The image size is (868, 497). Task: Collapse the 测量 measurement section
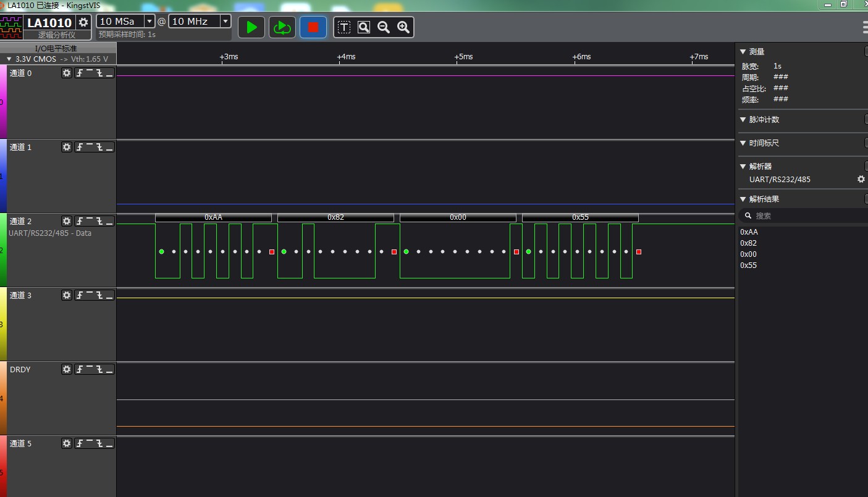(x=743, y=52)
